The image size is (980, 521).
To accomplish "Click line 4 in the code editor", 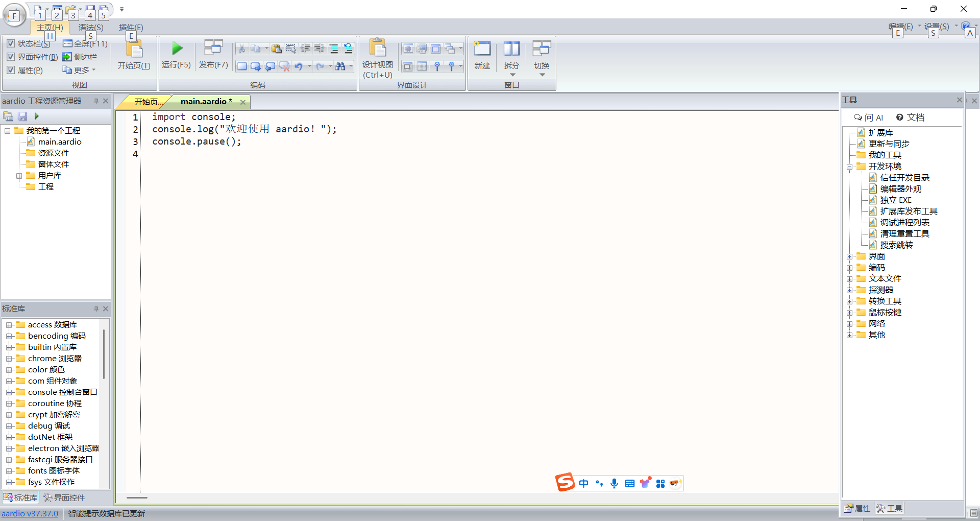I will coord(490,154).
